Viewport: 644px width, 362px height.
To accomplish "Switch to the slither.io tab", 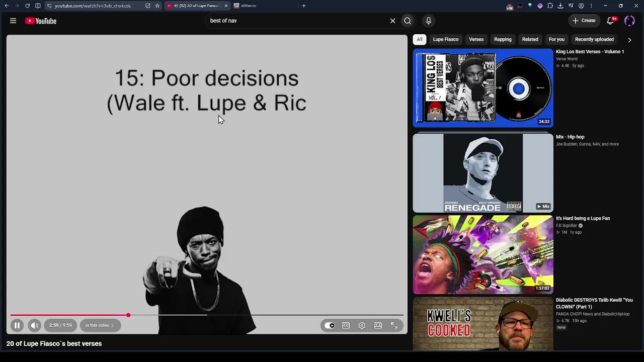I will coord(248,6).
